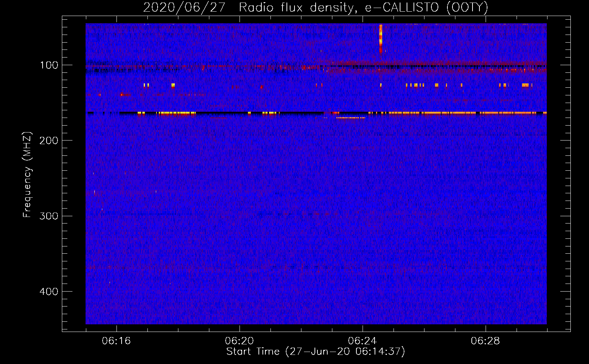Viewport: 589px width, 364px height.
Task: Click the 200 frequency tick label
Action: [x=49, y=141]
